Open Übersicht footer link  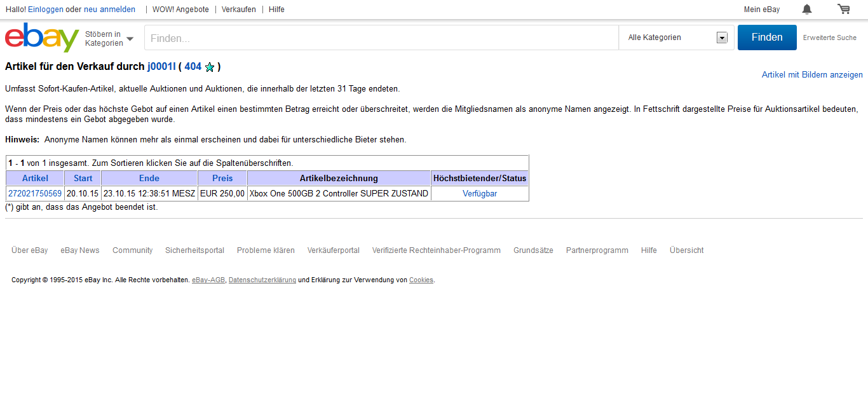(x=687, y=250)
